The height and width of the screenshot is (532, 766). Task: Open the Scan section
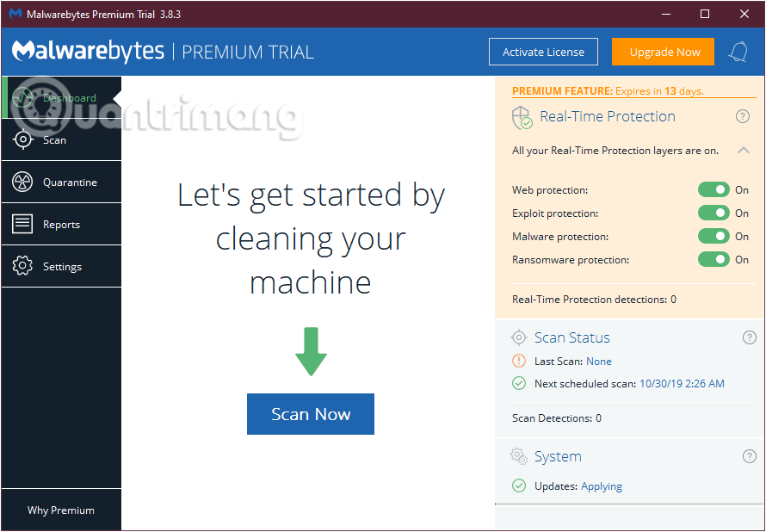(x=62, y=139)
